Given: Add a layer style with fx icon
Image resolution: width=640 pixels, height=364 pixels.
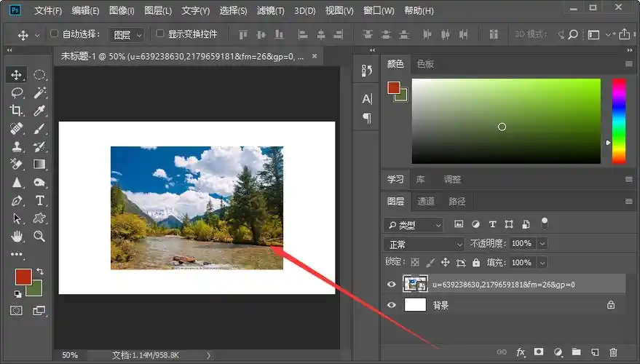Looking at the screenshot, I should [521, 352].
